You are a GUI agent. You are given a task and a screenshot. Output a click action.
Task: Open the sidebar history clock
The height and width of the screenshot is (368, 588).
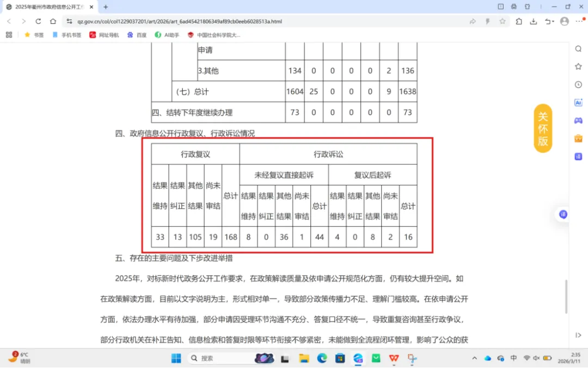pyautogui.click(x=578, y=85)
